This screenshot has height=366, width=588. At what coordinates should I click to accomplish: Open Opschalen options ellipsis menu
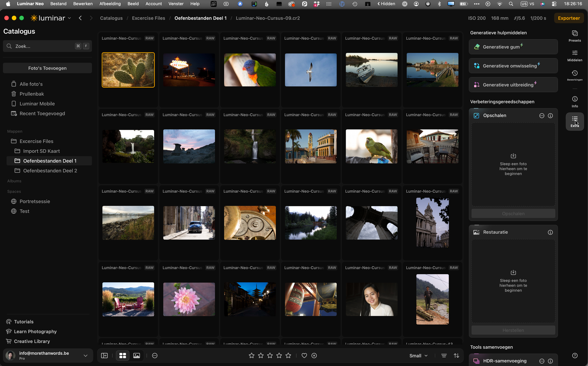click(542, 116)
